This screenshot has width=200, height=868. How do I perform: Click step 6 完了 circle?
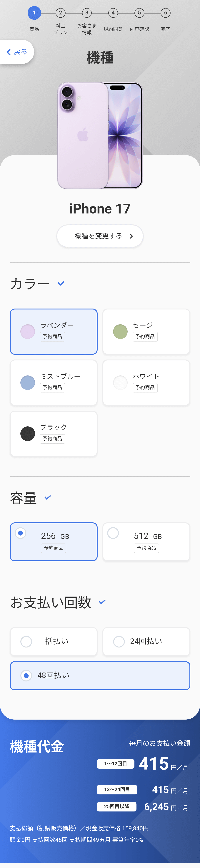click(x=165, y=13)
